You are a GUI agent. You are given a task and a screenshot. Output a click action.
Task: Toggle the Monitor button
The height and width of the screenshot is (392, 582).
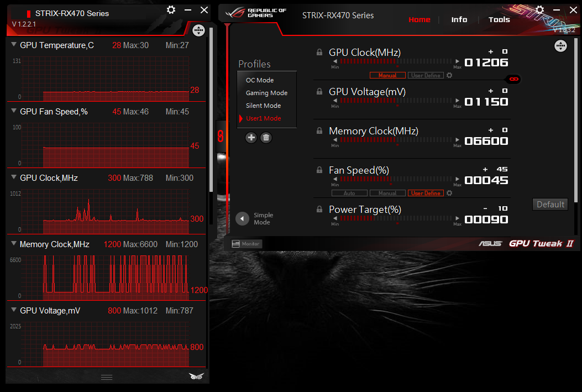[x=247, y=244]
